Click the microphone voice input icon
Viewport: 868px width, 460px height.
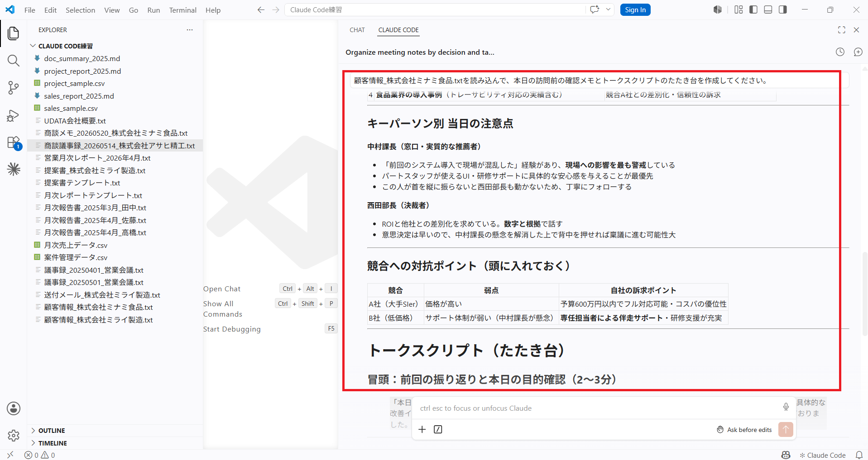[786, 407]
